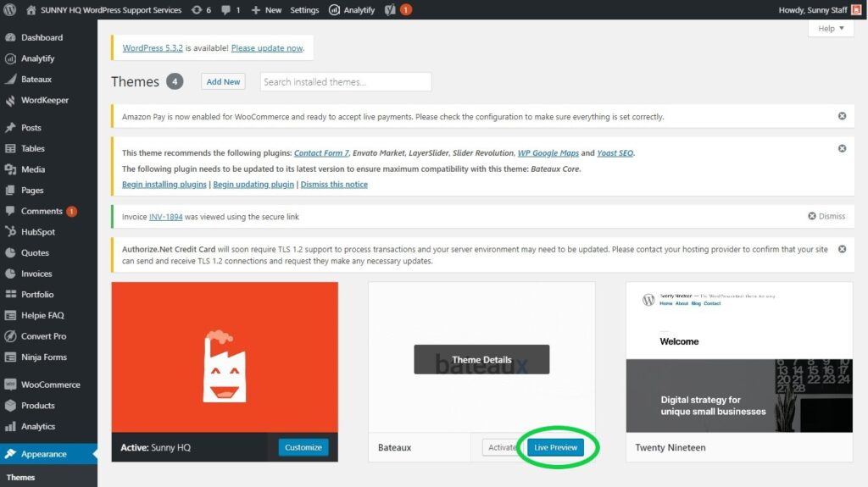Viewport: 868px width, 487px height.
Task: Open the updates counter showing 6
Action: pyautogui.click(x=201, y=10)
